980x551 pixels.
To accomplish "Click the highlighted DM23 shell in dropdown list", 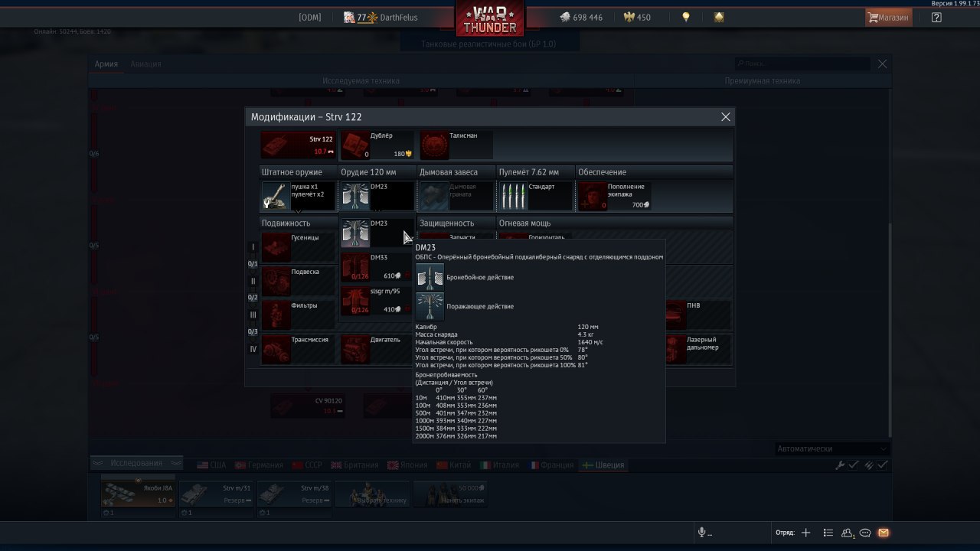I will (x=377, y=233).
